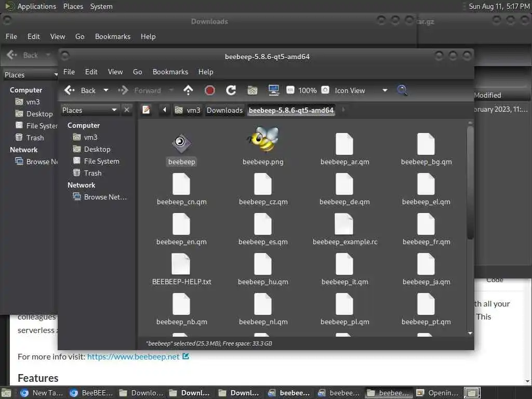532x399 pixels.
Task: Open the Go menu in beebeep window
Action: point(137,72)
